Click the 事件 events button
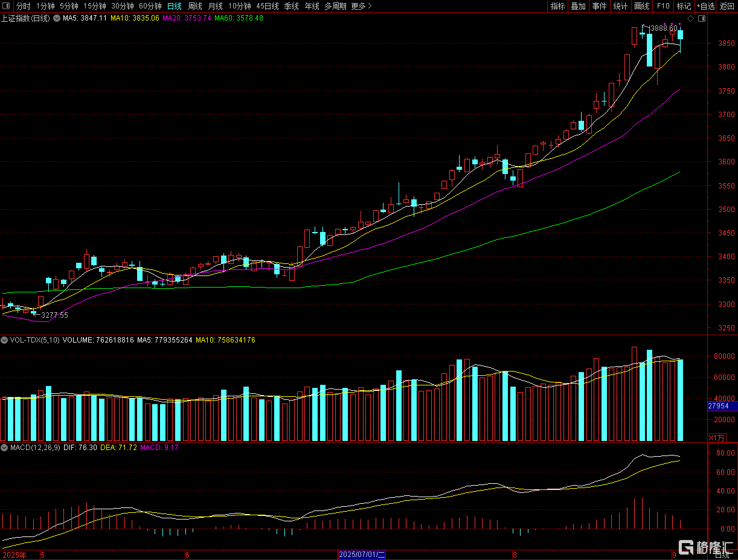Screen dimensions: 738x560 tap(599, 6)
